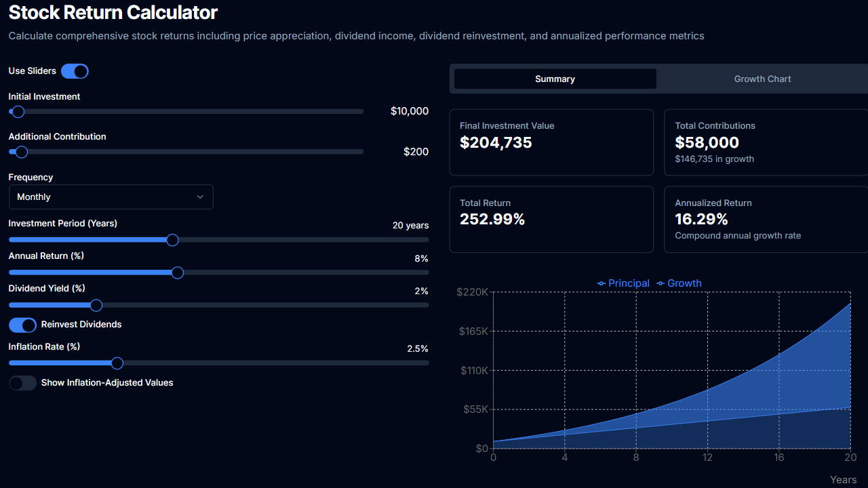Click the Annual Return slider handle
868x488 pixels.
coord(177,272)
